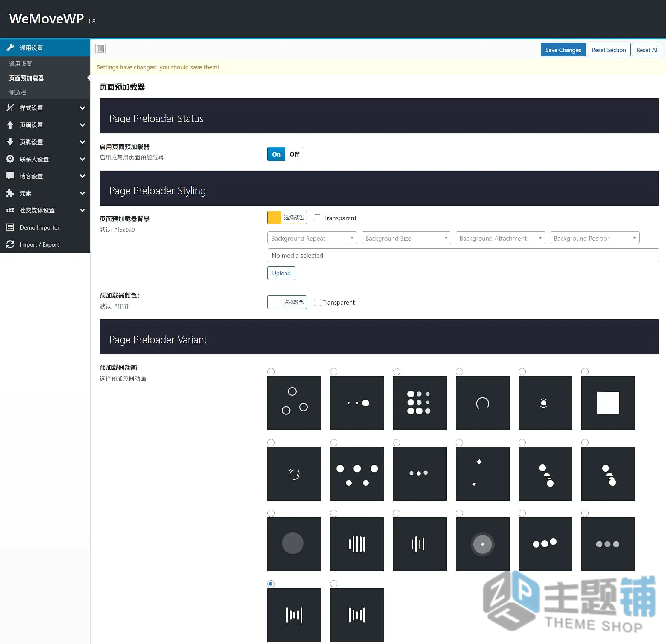Click the down arrow icon for 页脚设置
This screenshot has height=644, width=666.
click(10, 142)
